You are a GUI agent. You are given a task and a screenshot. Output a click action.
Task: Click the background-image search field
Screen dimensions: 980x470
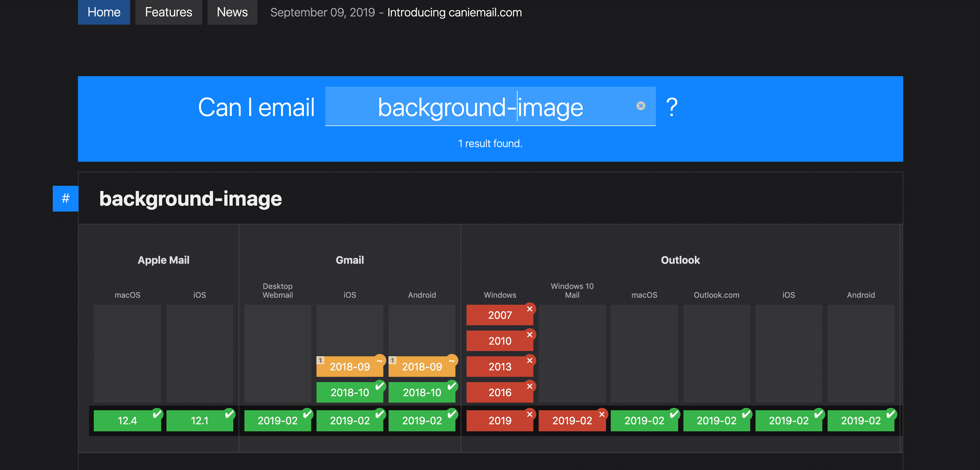(490, 106)
